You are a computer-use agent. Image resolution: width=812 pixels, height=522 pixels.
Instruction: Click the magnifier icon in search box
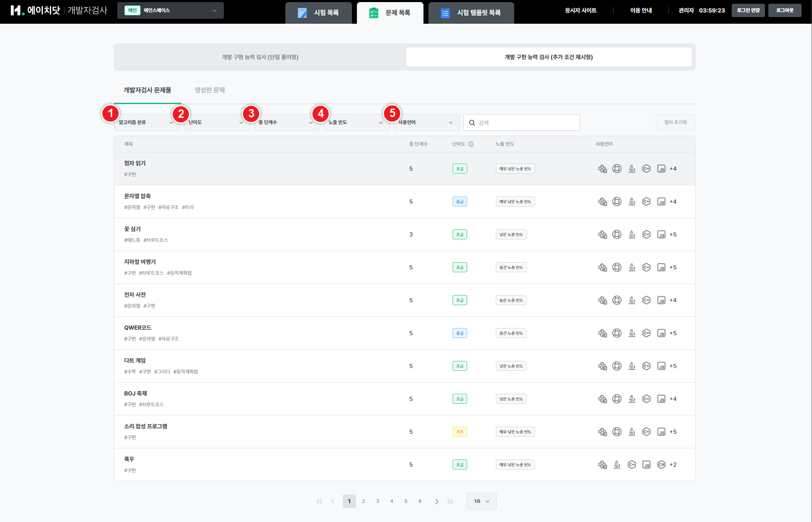click(472, 123)
